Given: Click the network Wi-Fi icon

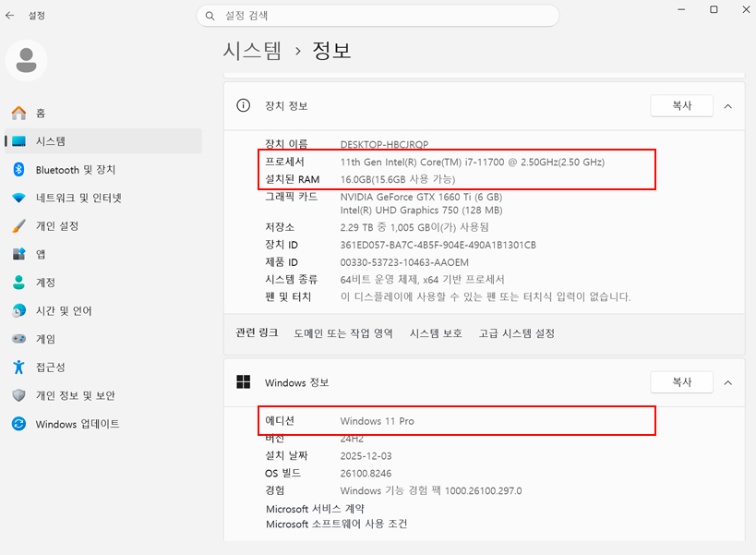Looking at the screenshot, I should (18, 198).
